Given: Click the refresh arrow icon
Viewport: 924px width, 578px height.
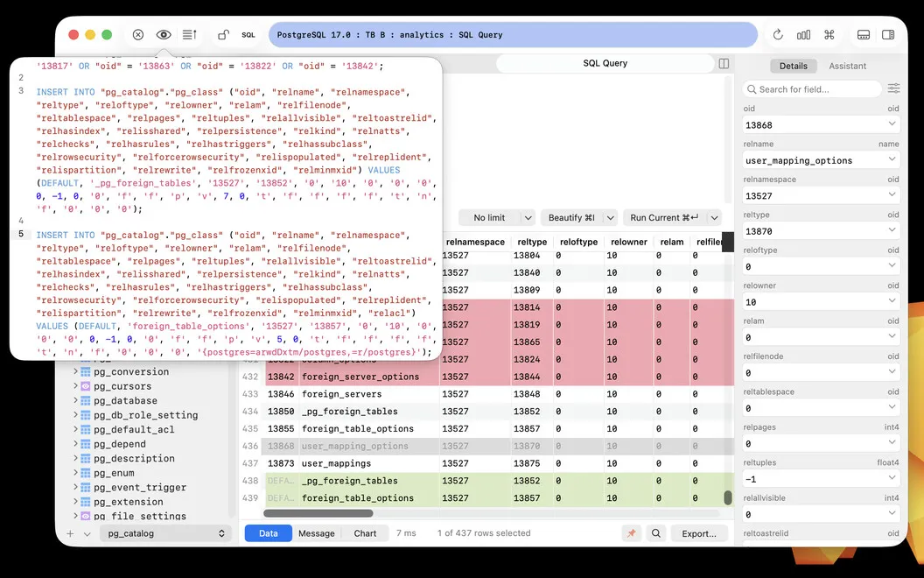Looking at the screenshot, I should pos(778,35).
